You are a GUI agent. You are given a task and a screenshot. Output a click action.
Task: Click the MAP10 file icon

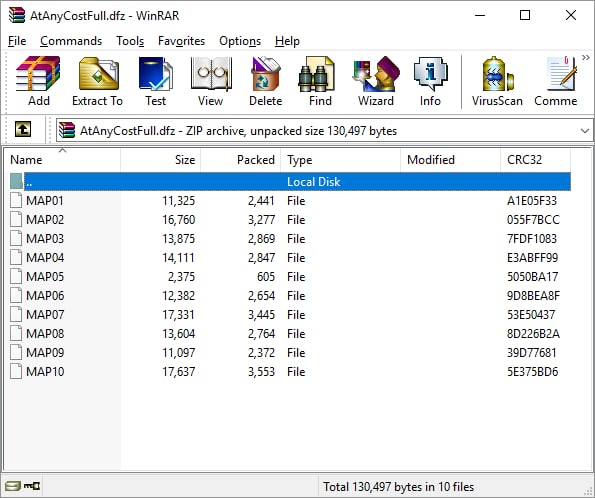point(16,371)
